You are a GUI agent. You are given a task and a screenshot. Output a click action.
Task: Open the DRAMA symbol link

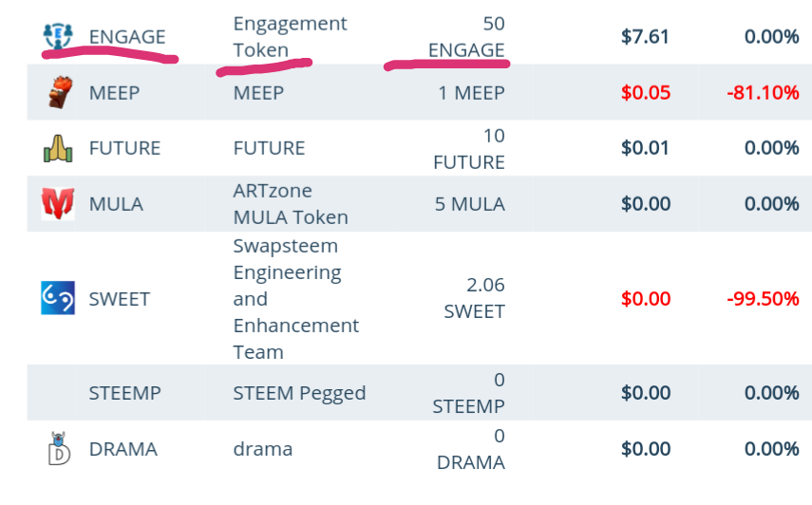pyautogui.click(x=123, y=449)
